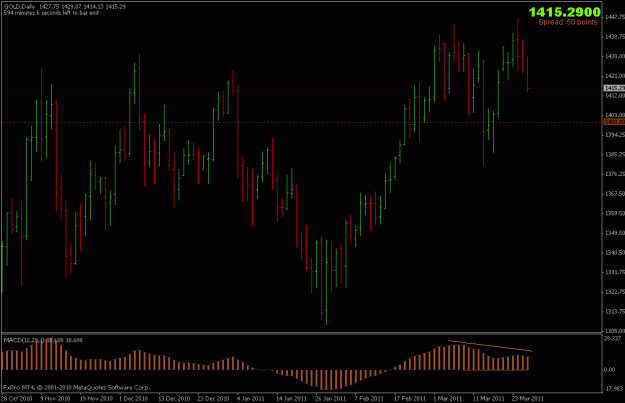Click the 23 Dec 2010 date label
This screenshot has height=403, width=625.
[x=213, y=398]
